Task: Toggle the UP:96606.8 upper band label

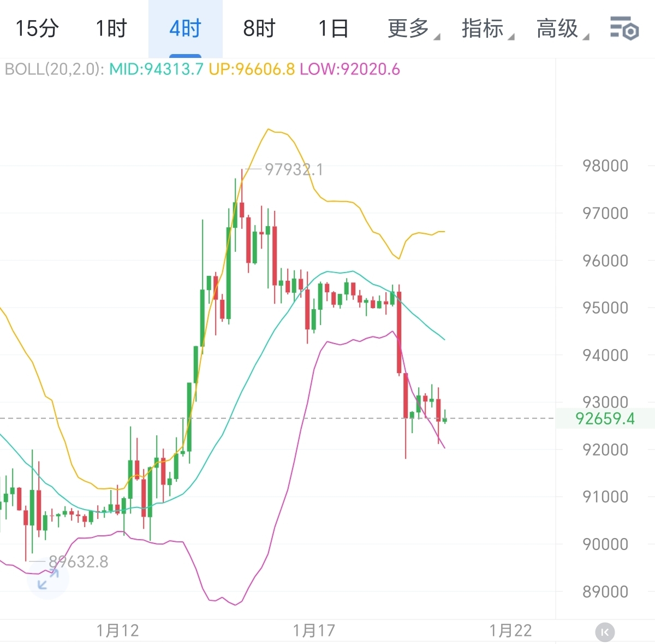Action: 253,70
